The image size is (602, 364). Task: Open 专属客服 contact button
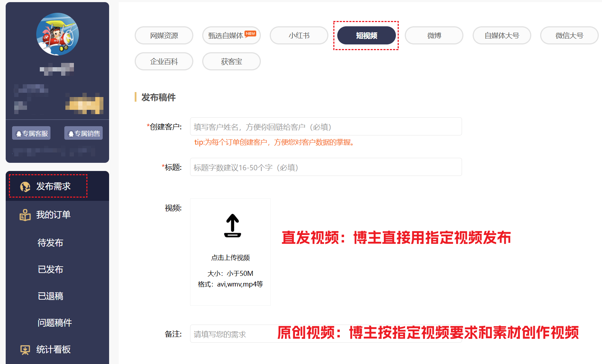31,133
